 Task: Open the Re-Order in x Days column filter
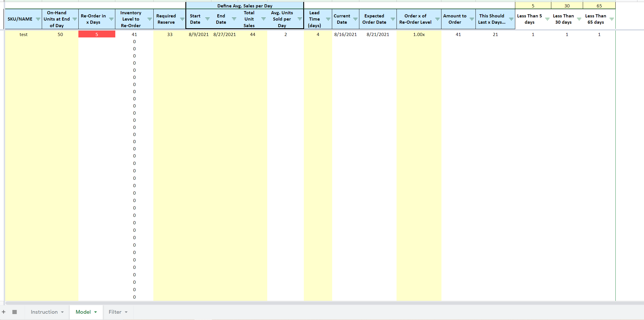(x=112, y=19)
